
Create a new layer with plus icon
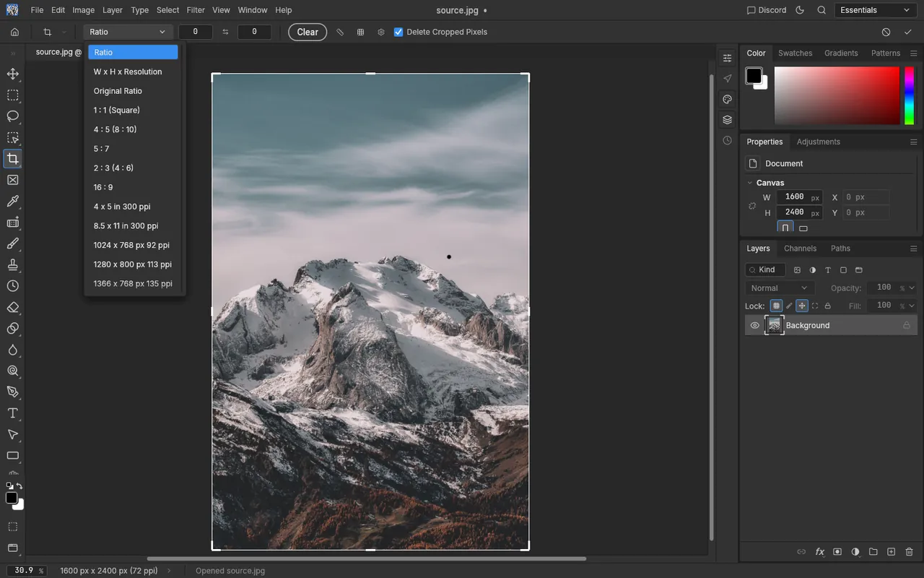point(892,552)
